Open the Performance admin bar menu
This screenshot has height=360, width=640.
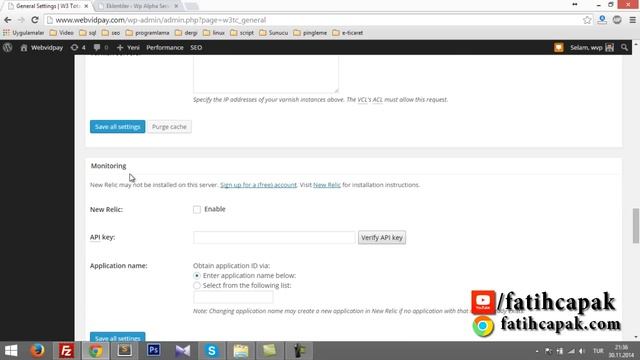pyautogui.click(x=165, y=47)
